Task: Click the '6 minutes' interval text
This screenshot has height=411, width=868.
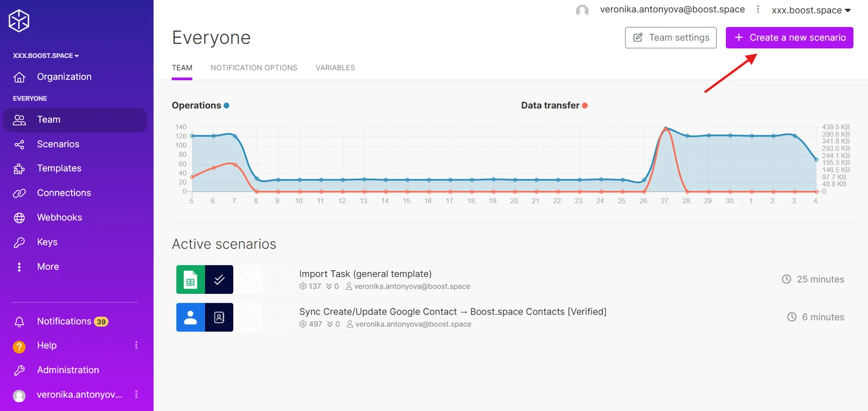Action: [823, 317]
